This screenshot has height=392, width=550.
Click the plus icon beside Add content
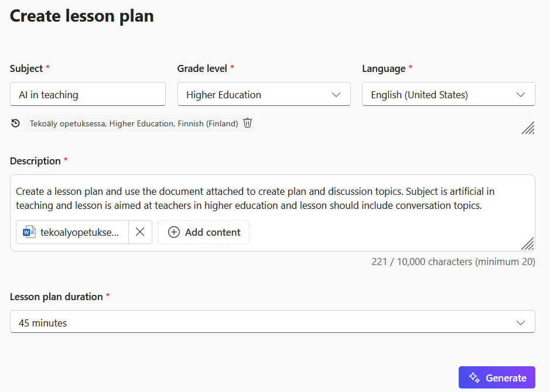[x=173, y=232]
